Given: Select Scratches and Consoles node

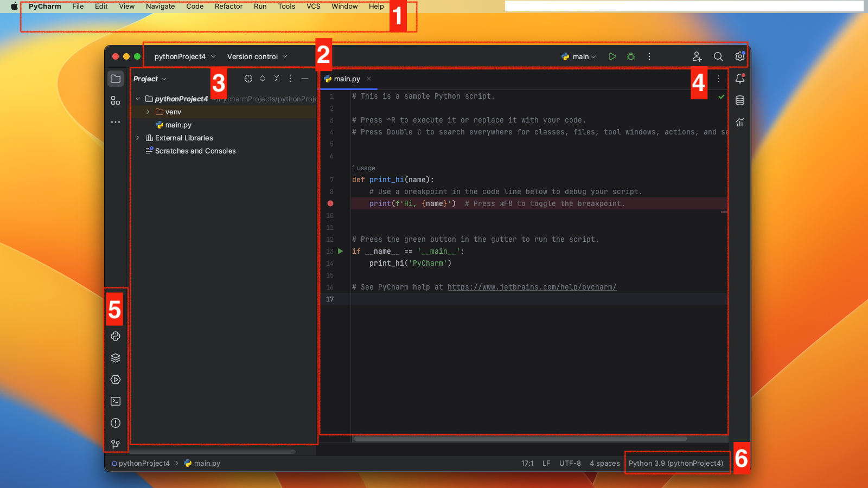Looking at the screenshot, I should click(195, 151).
